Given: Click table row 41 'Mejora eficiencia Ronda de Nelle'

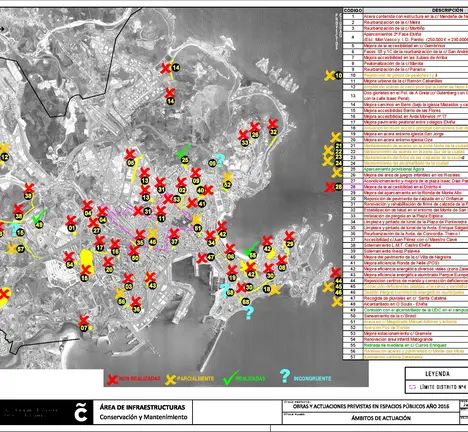Looking at the screenshot, I should click(x=406, y=263).
